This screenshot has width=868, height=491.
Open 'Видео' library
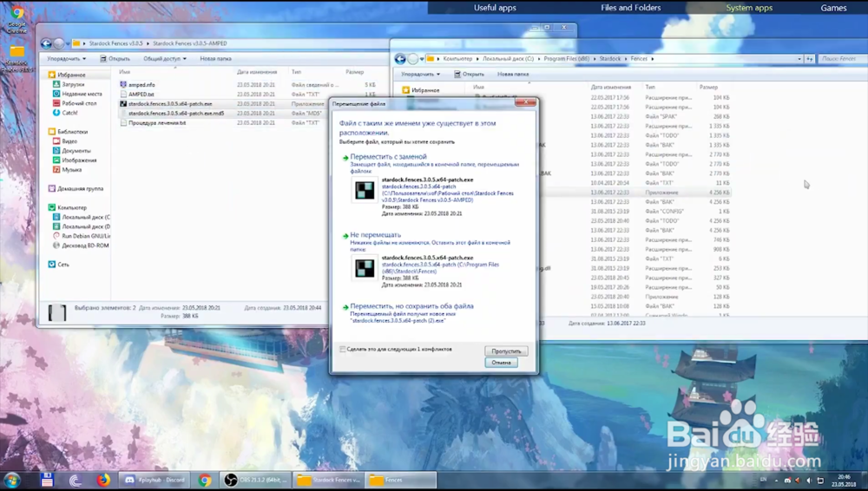tap(69, 141)
